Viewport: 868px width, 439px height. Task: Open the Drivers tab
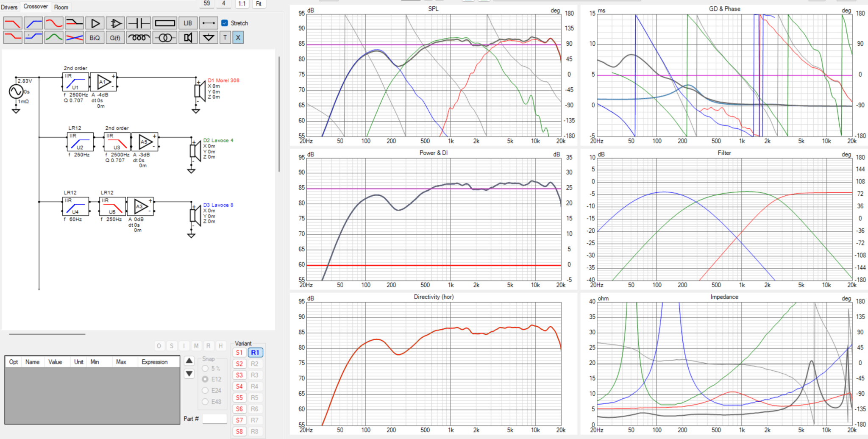(x=9, y=7)
